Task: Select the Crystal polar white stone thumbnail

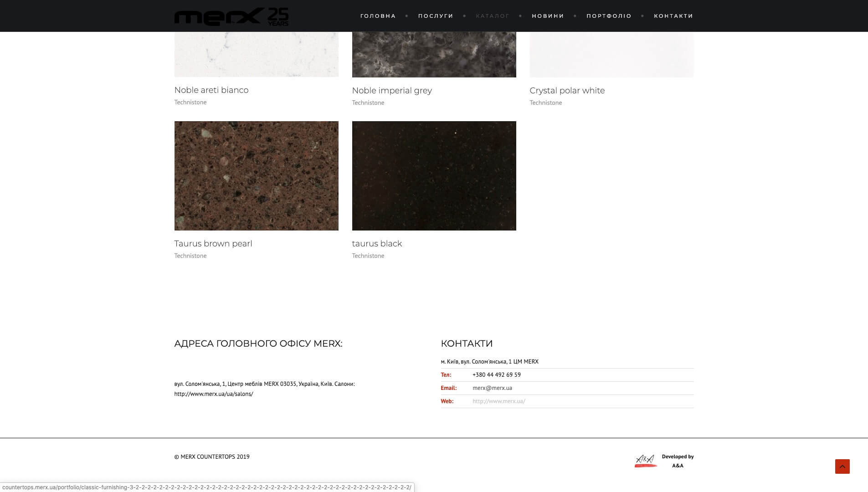Action: (x=611, y=55)
